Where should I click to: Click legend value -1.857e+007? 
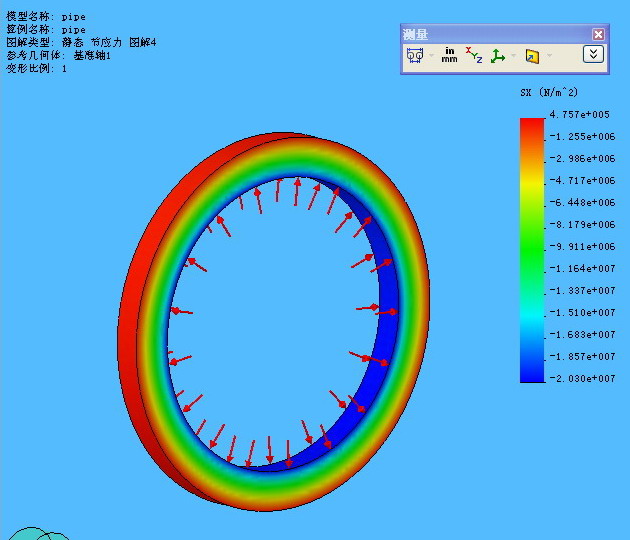click(x=582, y=356)
